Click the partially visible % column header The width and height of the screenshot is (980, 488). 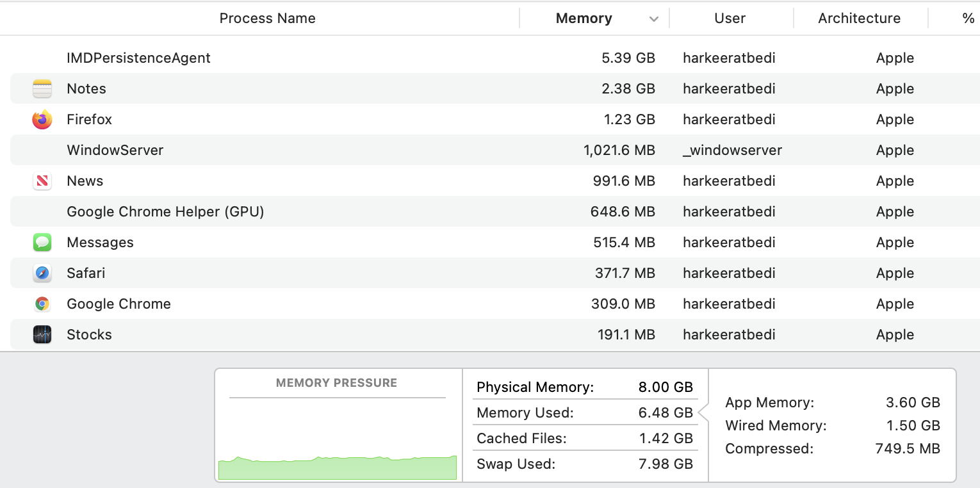point(967,19)
